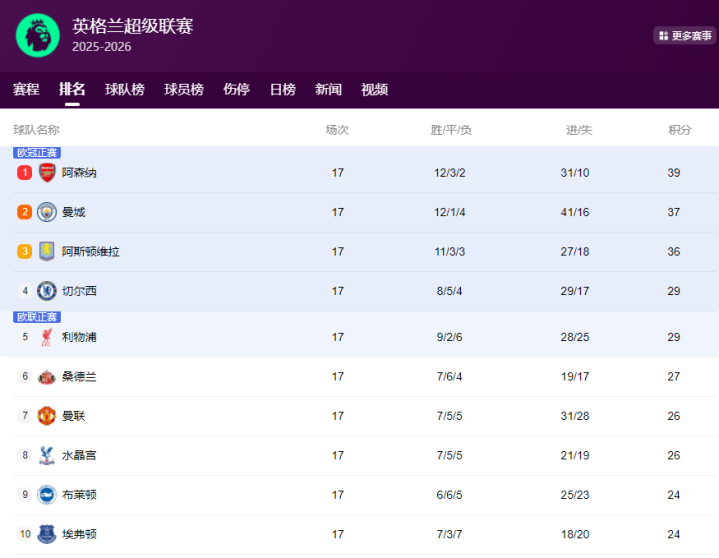
Task: Open the 更多赛事 button
Action: (685, 36)
